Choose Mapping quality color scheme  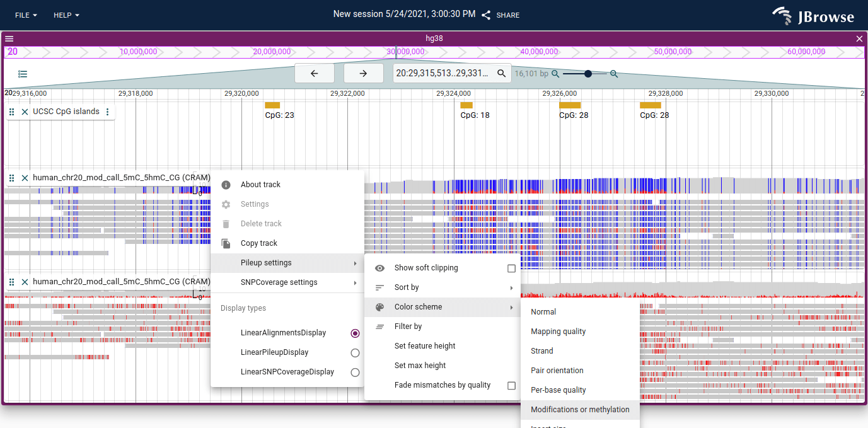point(580,332)
